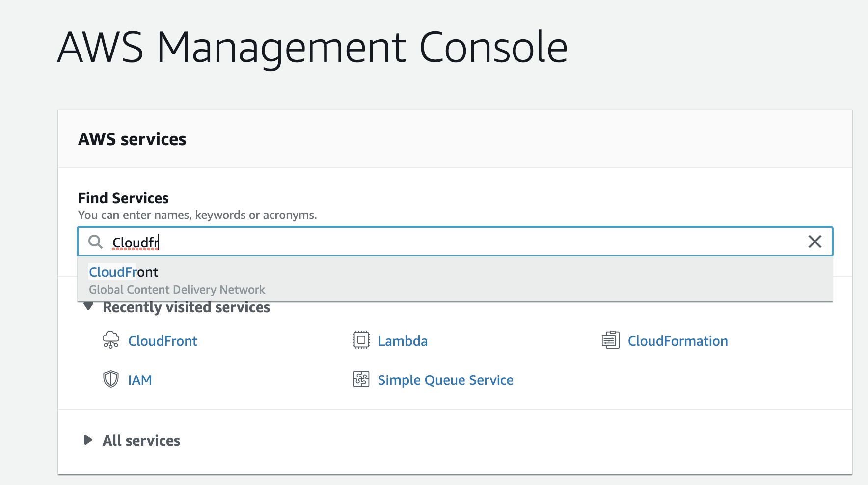Click the Find Services search input field

[x=455, y=242]
